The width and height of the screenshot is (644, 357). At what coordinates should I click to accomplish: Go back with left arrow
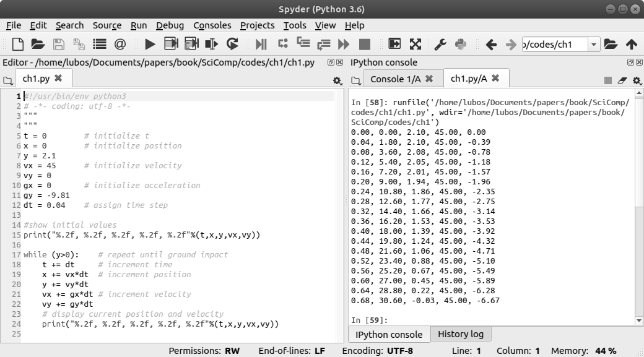pos(491,45)
